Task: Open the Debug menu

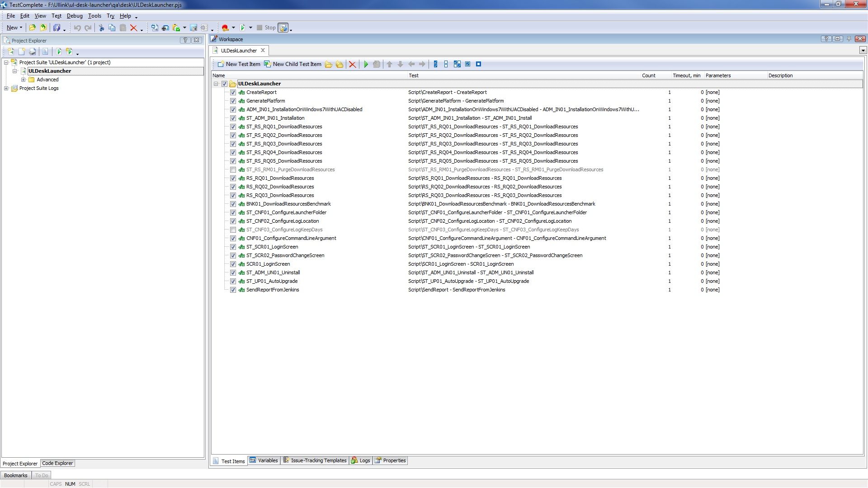Action: click(x=75, y=16)
